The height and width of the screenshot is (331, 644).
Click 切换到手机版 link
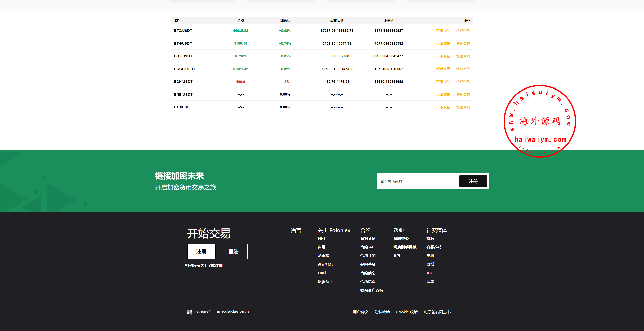[x=405, y=247]
